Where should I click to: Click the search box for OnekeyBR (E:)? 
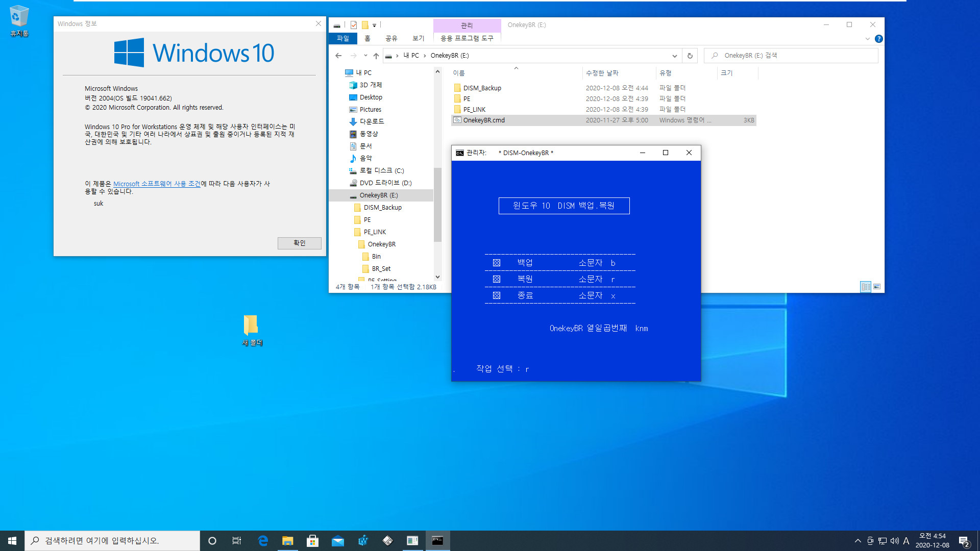(791, 56)
